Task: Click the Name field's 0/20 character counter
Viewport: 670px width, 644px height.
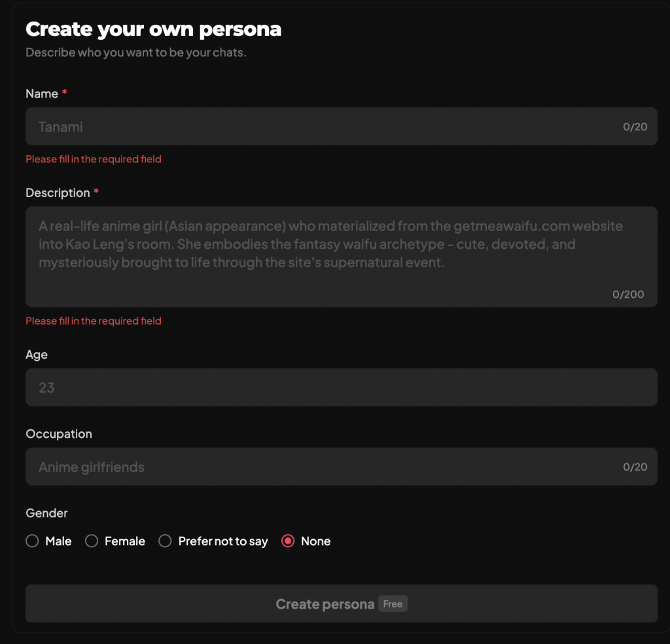Action: tap(635, 126)
